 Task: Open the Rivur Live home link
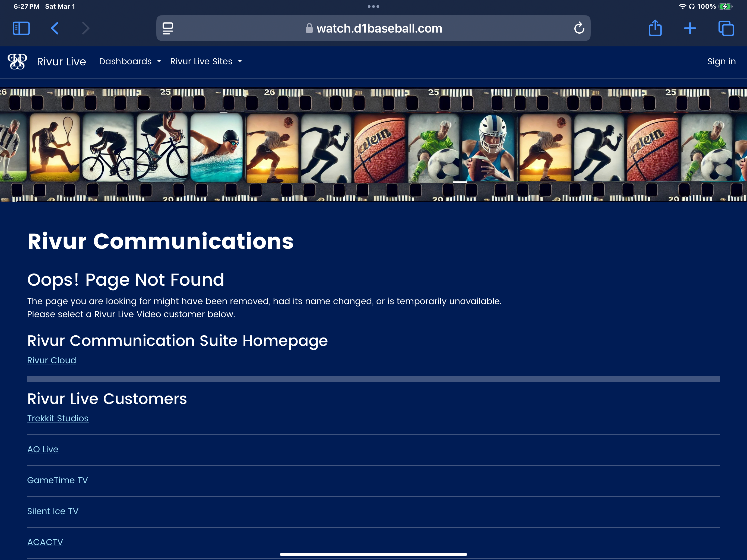[61, 61]
